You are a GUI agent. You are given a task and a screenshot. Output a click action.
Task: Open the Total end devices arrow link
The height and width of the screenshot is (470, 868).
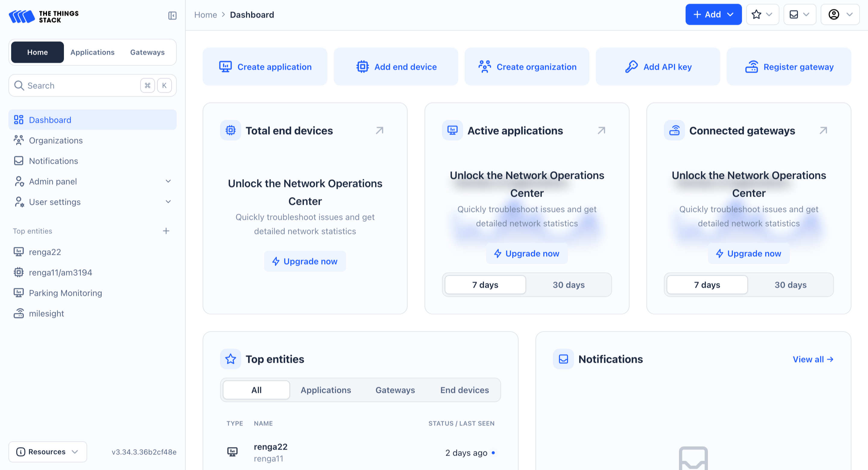tap(379, 130)
